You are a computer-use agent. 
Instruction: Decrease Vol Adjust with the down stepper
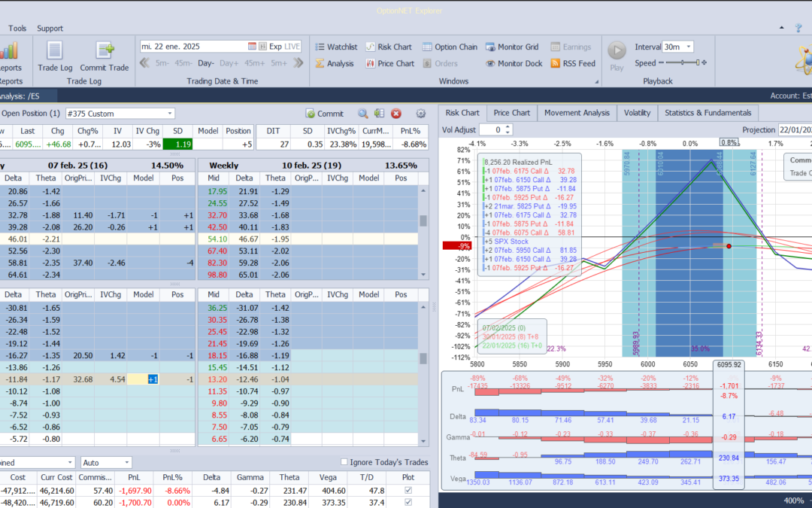(508, 132)
